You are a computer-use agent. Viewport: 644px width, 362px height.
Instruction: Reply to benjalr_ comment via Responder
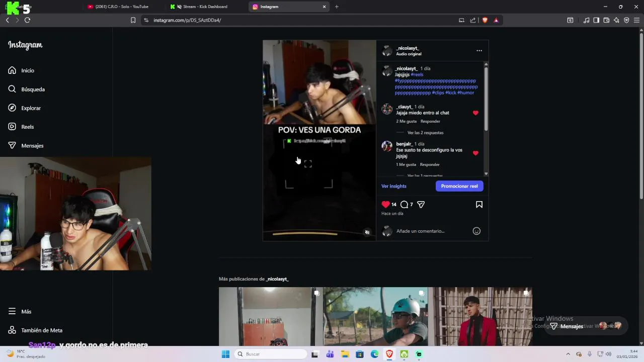[x=430, y=164]
